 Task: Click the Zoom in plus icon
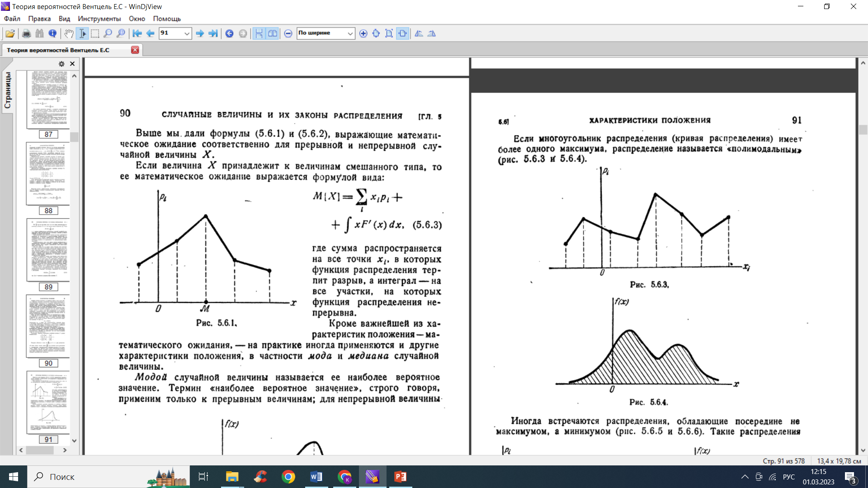[363, 33]
